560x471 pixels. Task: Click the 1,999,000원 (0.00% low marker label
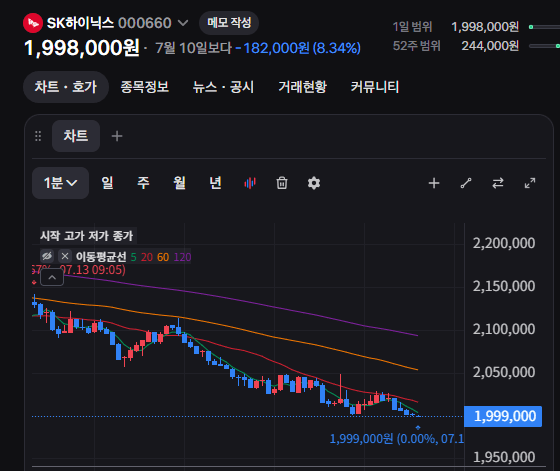pos(396,439)
